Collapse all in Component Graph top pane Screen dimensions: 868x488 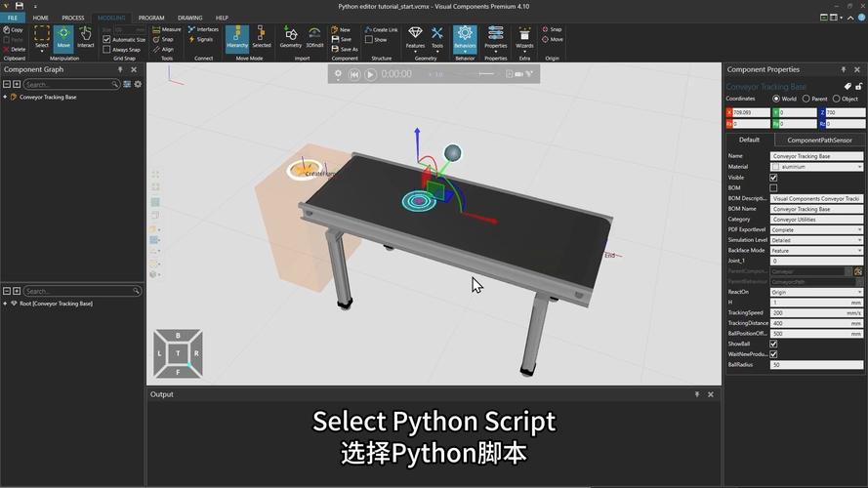7,84
